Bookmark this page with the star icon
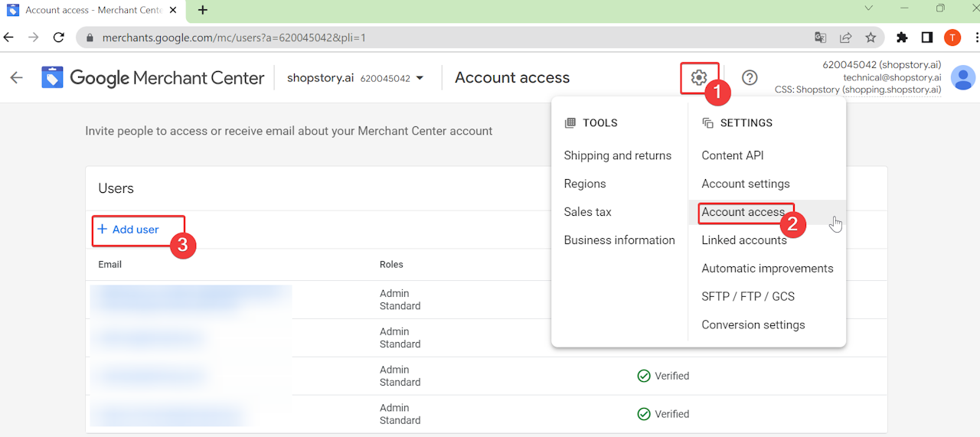Image resolution: width=980 pixels, height=437 pixels. [871, 37]
